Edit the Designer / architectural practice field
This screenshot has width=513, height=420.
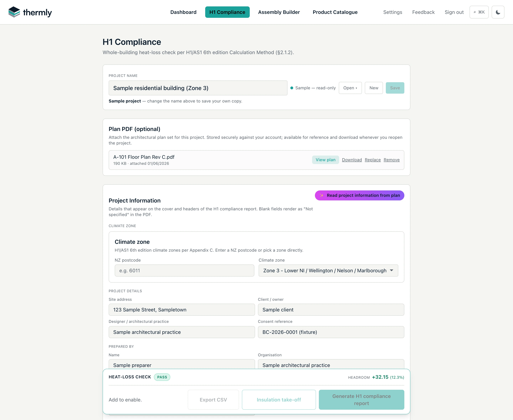point(182,332)
